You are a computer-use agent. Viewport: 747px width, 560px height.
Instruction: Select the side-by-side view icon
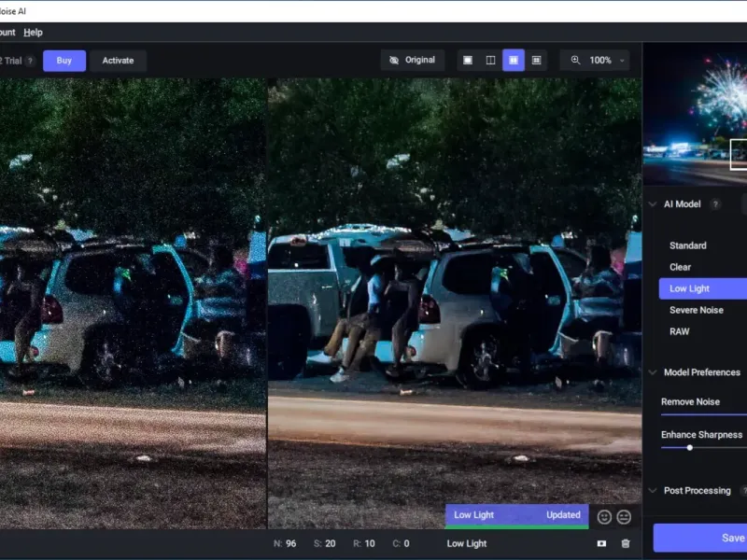pyautogui.click(x=514, y=60)
